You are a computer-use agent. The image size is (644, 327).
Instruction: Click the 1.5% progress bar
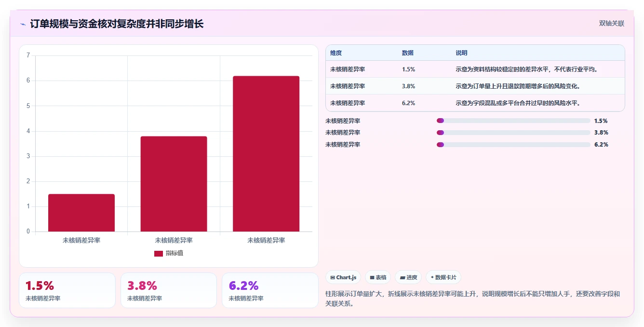click(x=513, y=121)
